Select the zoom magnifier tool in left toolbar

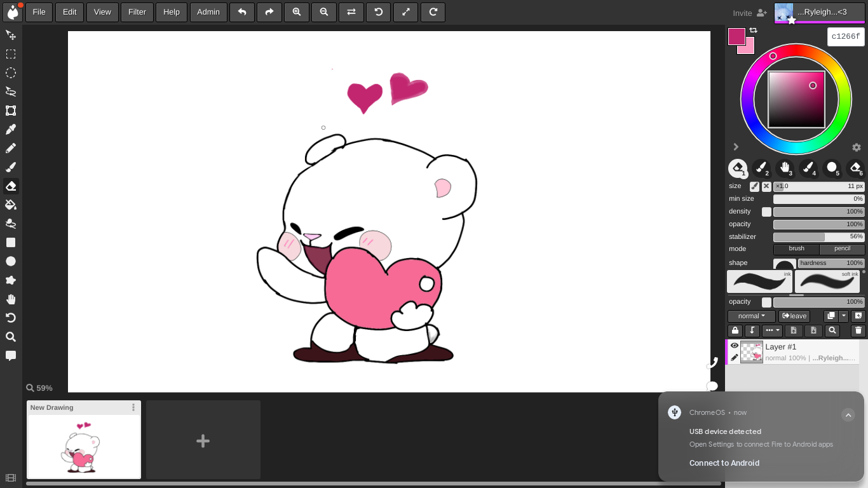11,337
